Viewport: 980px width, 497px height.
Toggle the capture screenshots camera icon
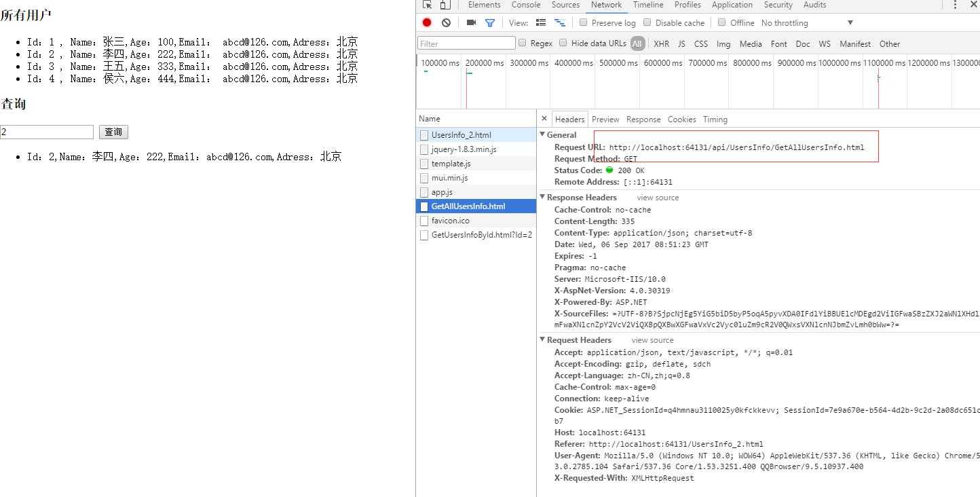[471, 22]
